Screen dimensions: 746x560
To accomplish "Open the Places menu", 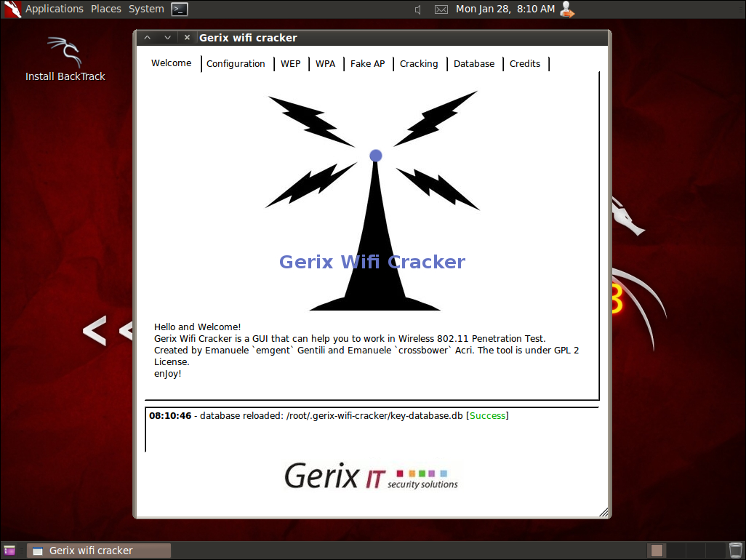I will pyautogui.click(x=106, y=9).
